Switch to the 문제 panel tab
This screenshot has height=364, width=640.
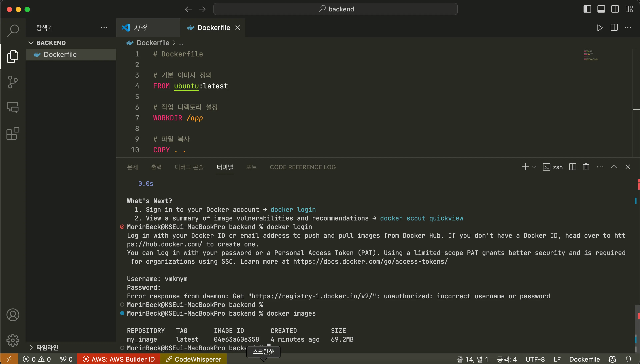[132, 167]
